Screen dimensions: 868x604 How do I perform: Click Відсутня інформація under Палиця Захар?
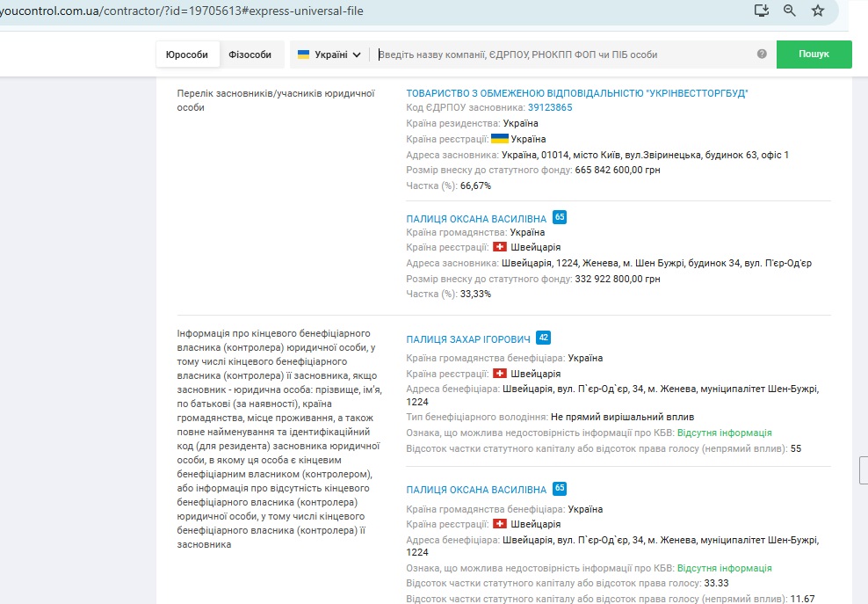tap(724, 433)
